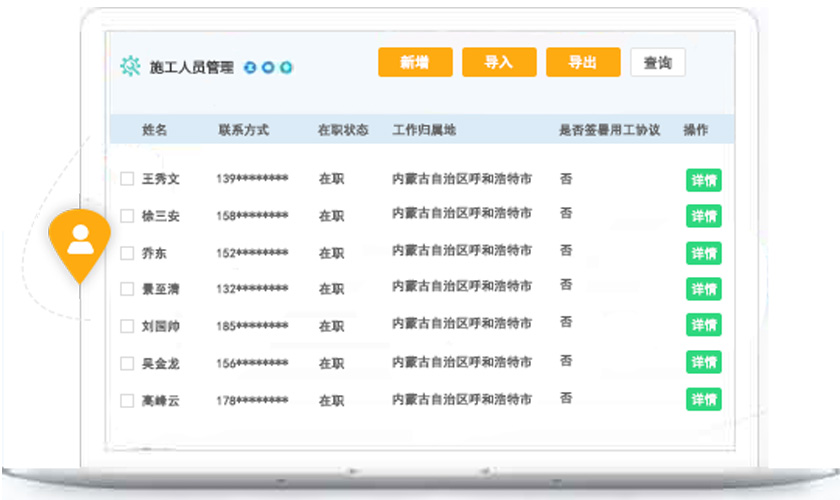Click the first dark-blue circle icon after 施工人员管理
The image size is (840, 500).
tap(250, 68)
